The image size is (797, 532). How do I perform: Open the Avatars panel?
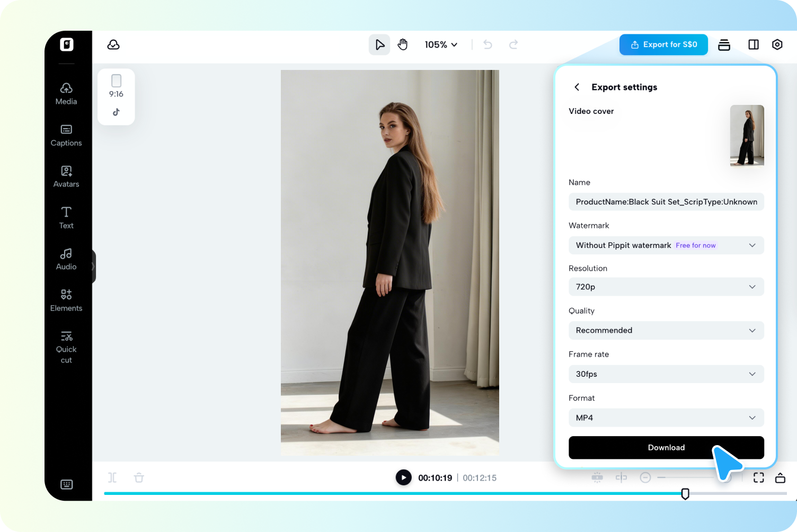[66, 176]
